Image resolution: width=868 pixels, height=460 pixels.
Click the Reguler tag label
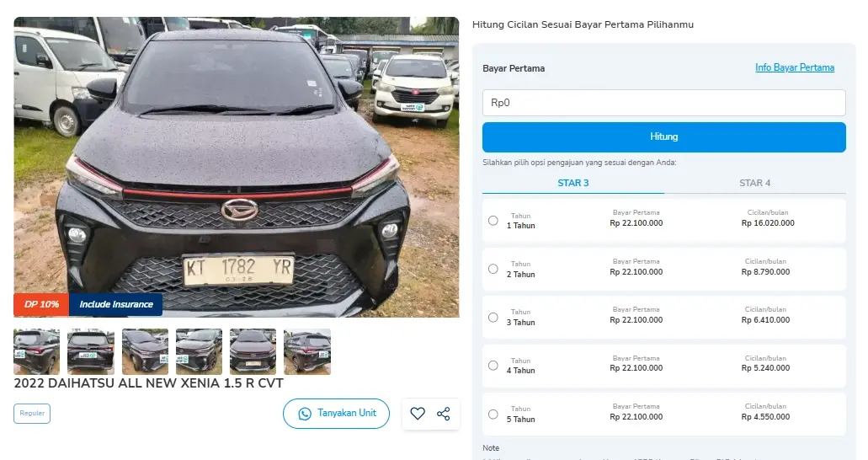32,414
